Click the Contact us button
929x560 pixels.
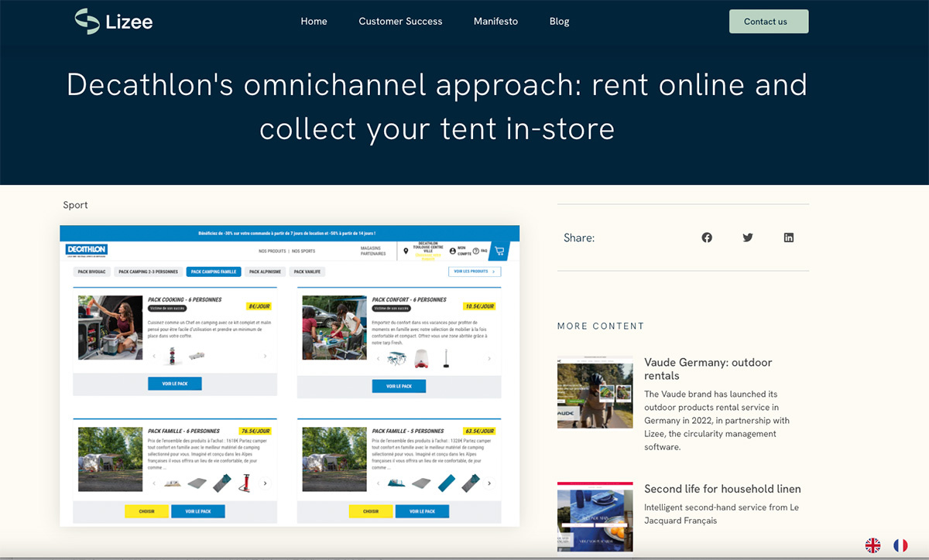(x=769, y=22)
